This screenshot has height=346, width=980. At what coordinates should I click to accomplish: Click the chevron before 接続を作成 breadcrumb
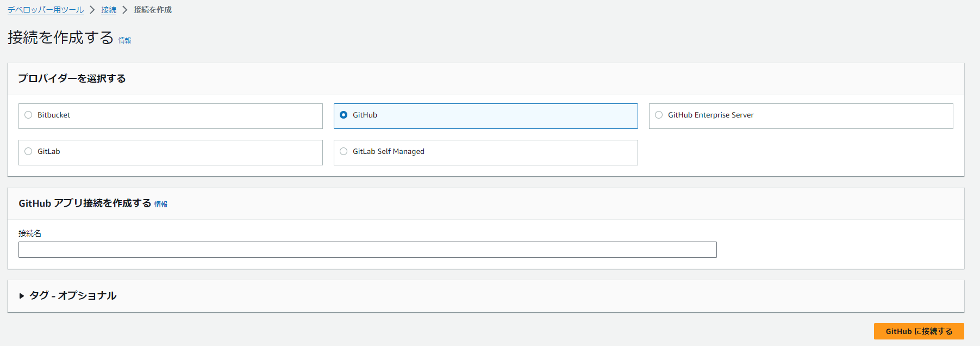point(125,10)
